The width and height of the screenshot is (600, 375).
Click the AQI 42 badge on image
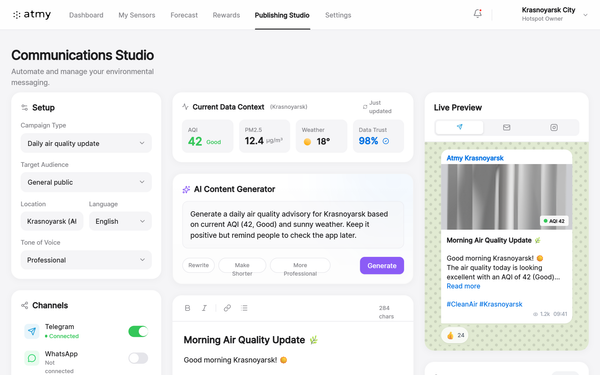[554, 221]
